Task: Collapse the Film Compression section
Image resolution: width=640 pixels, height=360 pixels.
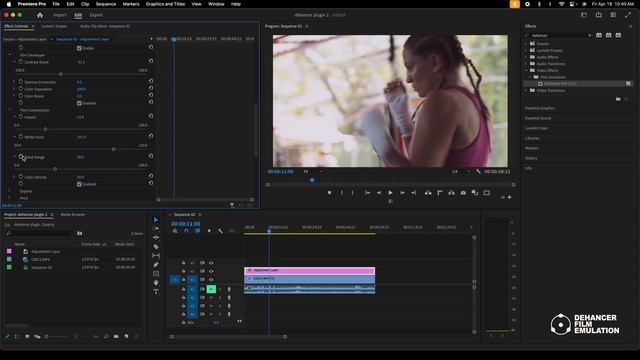Action: (10, 110)
